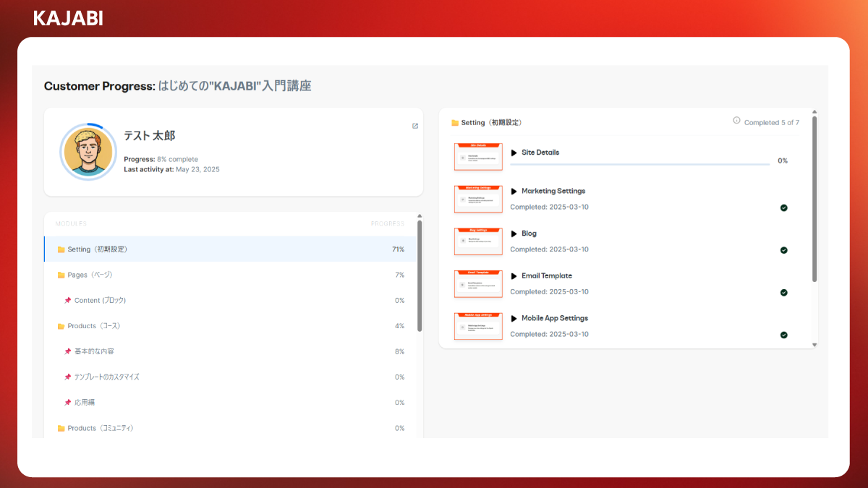The image size is (868, 488).
Task: Click the lesson panel scroll-down arrow
Action: click(814, 345)
